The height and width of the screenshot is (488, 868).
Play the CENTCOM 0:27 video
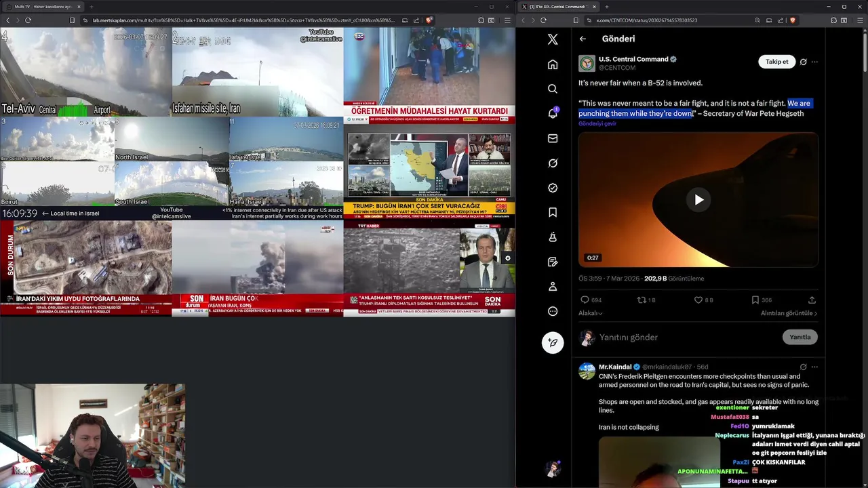698,199
